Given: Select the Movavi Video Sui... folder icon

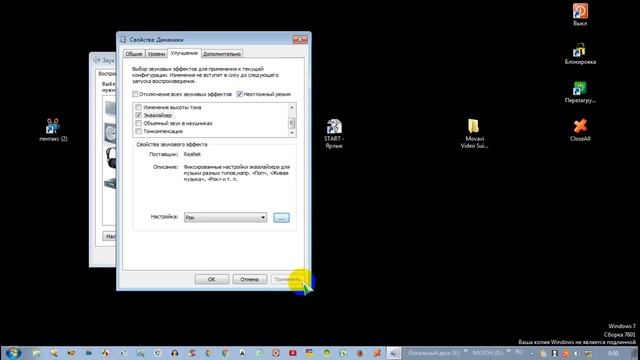Looking at the screenshot, I should (x=474, y=133).
